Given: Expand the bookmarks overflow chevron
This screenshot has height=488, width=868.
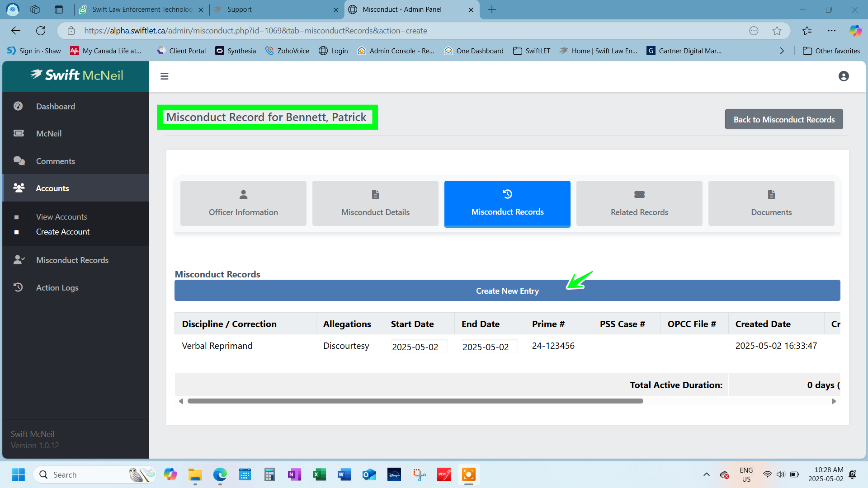Looking at the screenshot, I should 782,51.
